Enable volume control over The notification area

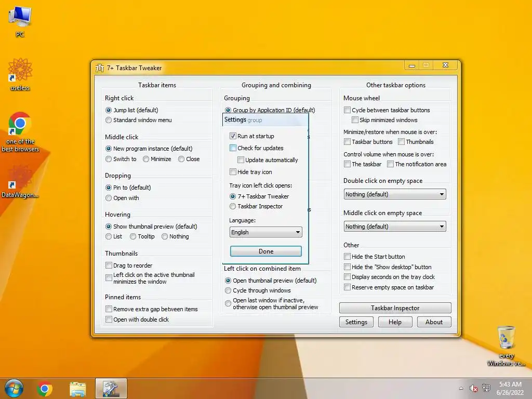(x=391, y=164)
